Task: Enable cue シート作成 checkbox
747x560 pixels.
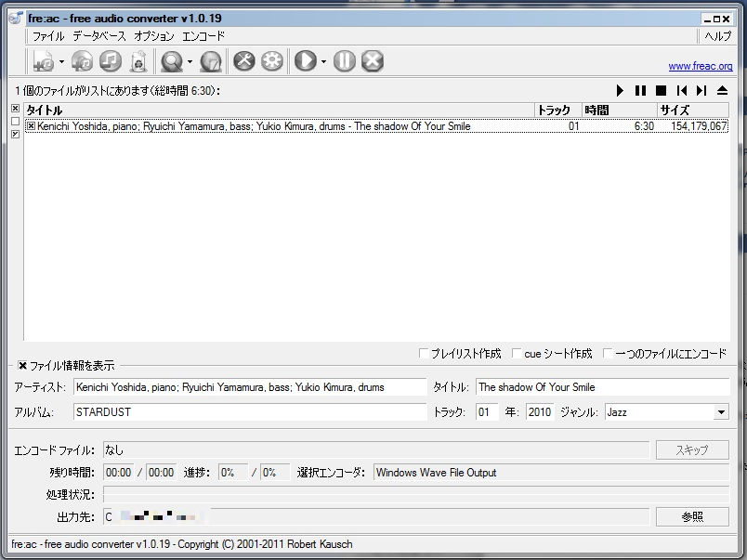Action: [517, 353]
